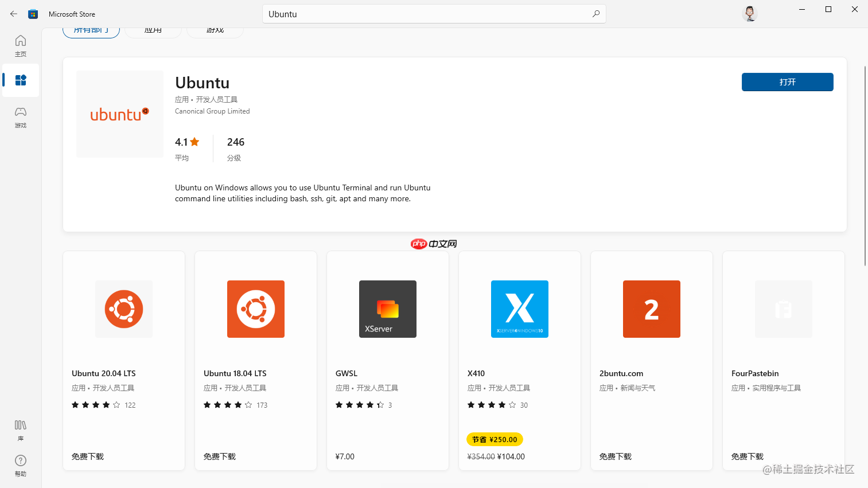868x488 pixels.
Task: Open the Gaming (游戏) sidebar section
Action: (21, 117)
